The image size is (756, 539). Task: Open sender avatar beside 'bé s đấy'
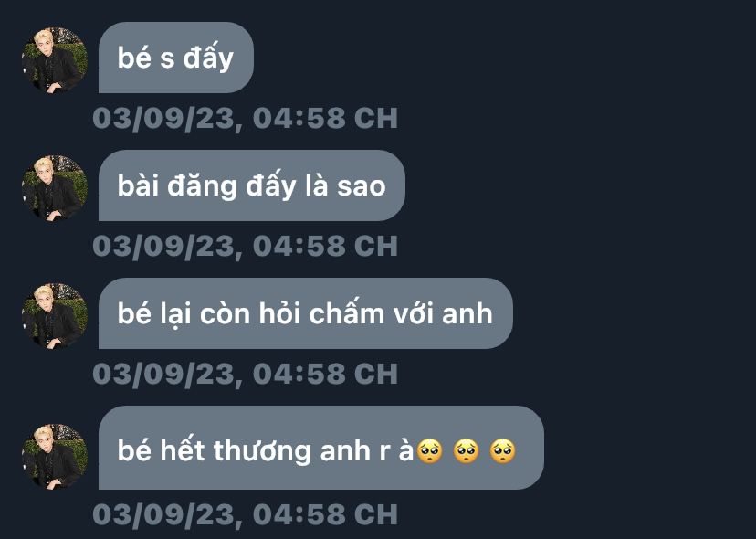coord(55,59)
